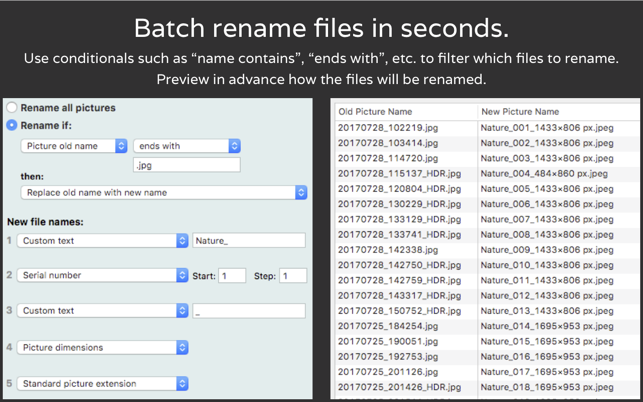643x402 pixels.
Task: Select old name 20170728_115137_HDR.jpg
Action: pyautogui.click(x=399, y=174)
